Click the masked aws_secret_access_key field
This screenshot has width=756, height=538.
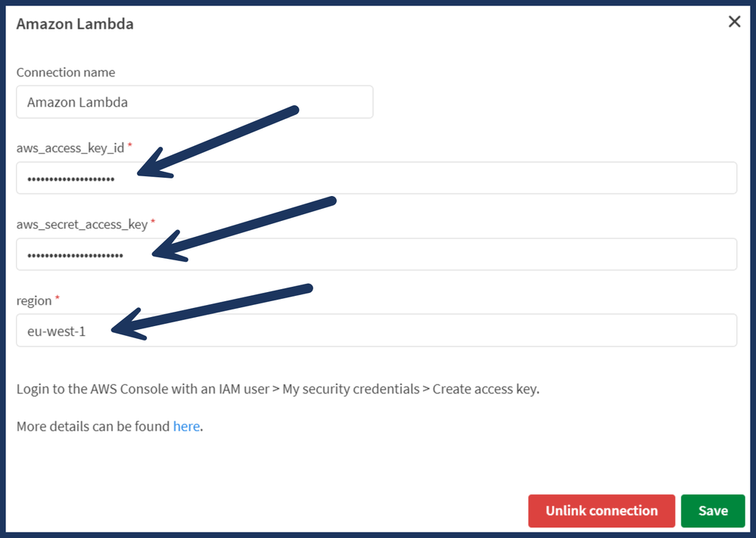pyautogui.click(x=376, y=253)
